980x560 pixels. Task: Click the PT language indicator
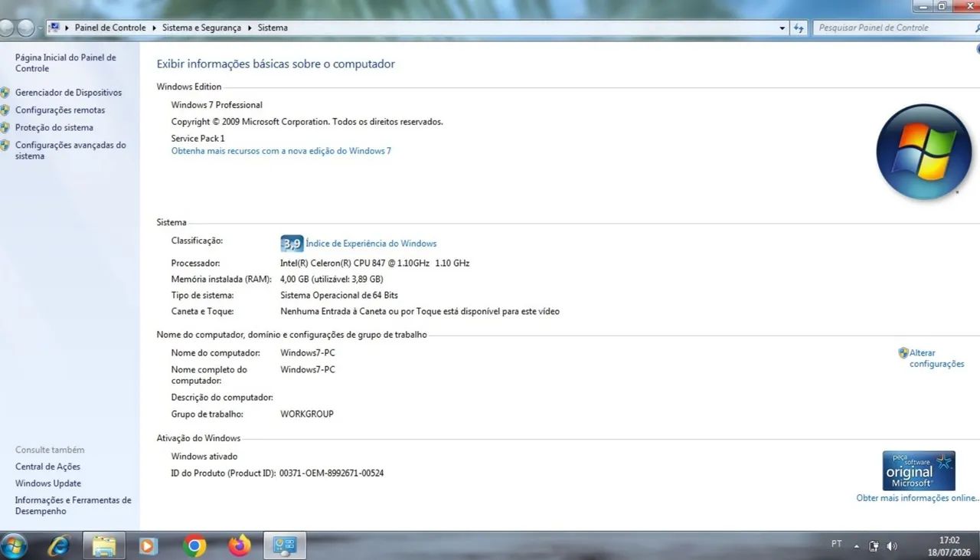837,544
